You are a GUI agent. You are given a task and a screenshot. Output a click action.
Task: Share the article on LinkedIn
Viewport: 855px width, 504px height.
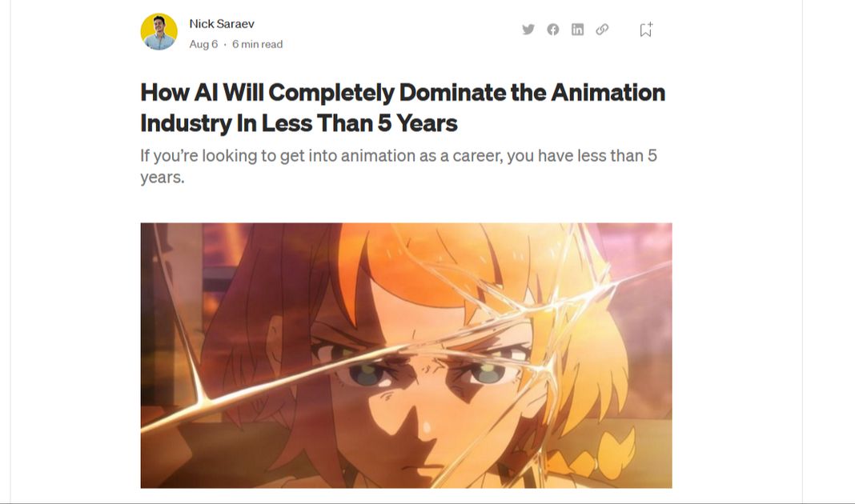[x=577, y=30]
